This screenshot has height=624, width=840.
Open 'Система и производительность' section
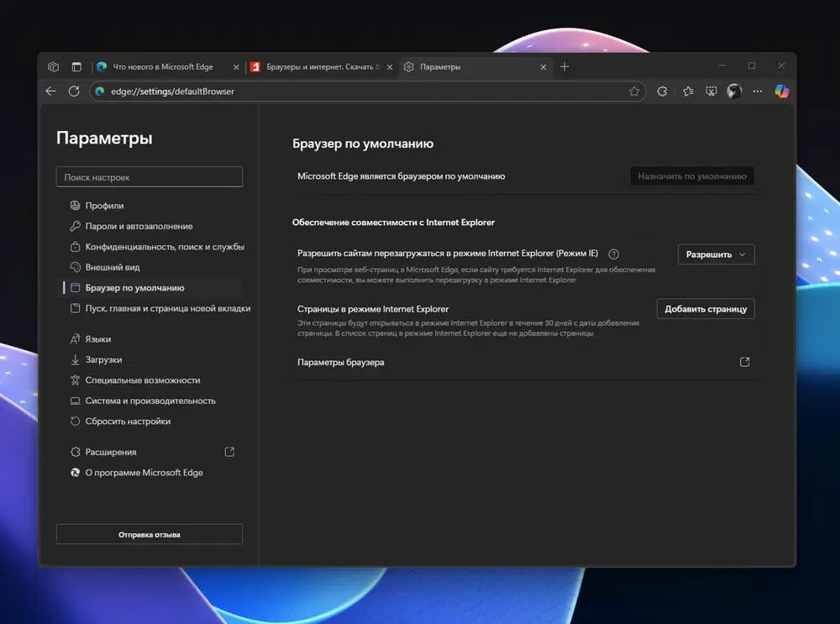[x=150, y=401]
